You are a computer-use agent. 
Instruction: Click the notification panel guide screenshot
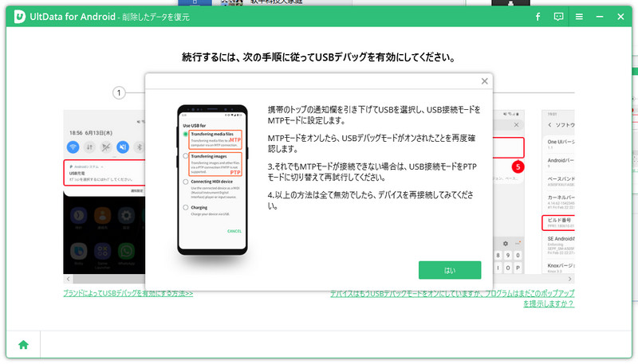coord(104,192)
